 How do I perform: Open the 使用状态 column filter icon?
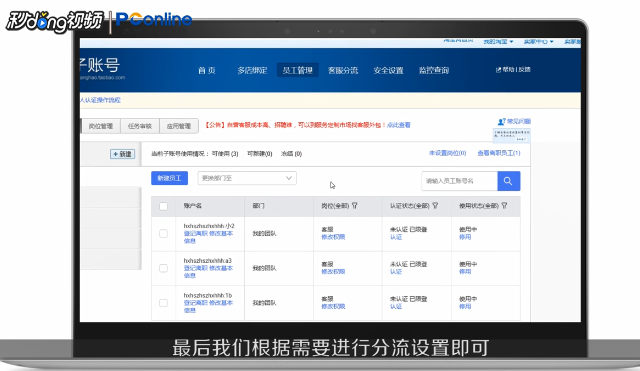click(504, 206)
